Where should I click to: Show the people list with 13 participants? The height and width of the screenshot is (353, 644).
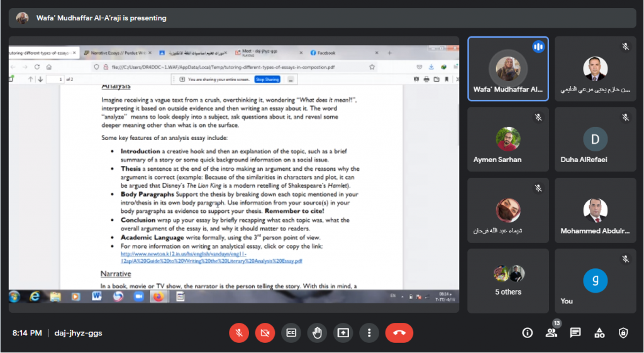[552, 333]
